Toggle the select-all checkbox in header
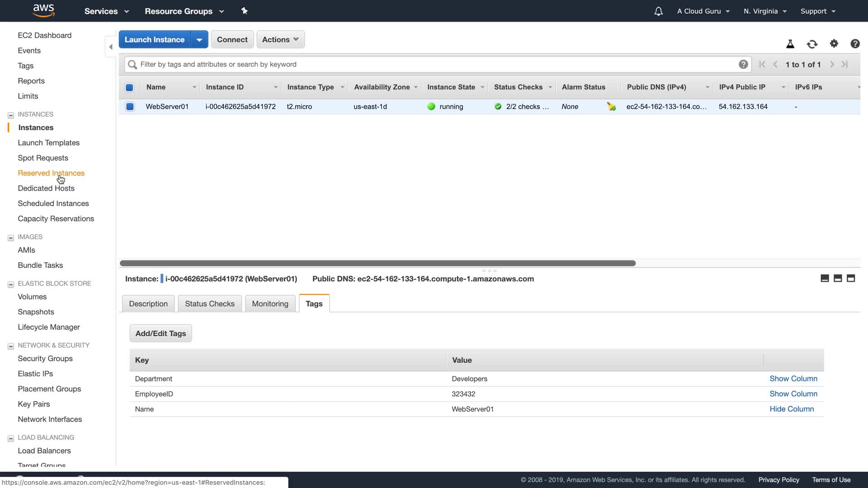 (129, 87)
